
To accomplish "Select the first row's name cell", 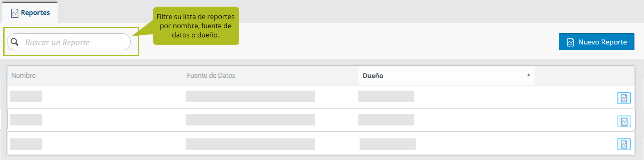I will point(26,96).
